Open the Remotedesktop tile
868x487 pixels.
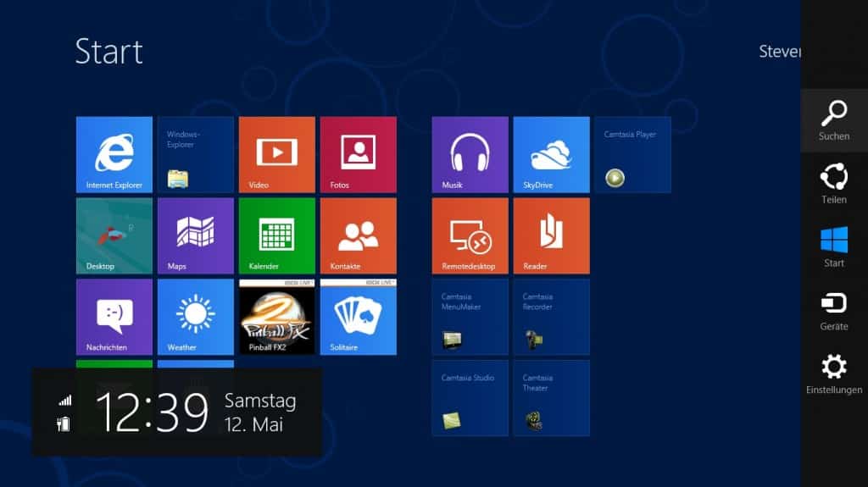[470, 235]
